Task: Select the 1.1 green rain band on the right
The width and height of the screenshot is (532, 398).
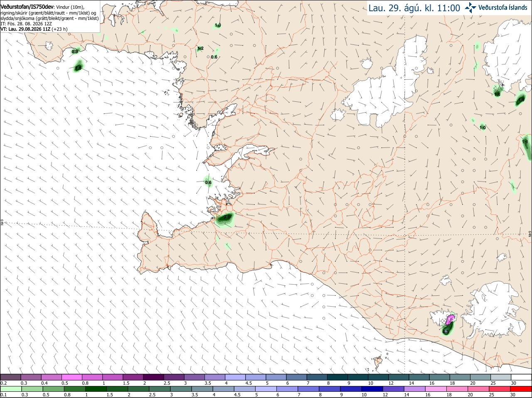Action: [x=527, y=146]
